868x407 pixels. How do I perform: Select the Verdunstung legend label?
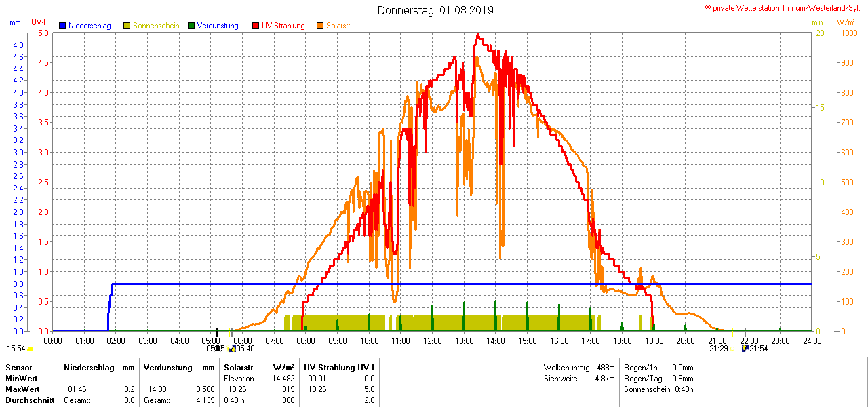click(x=218, y=26)
